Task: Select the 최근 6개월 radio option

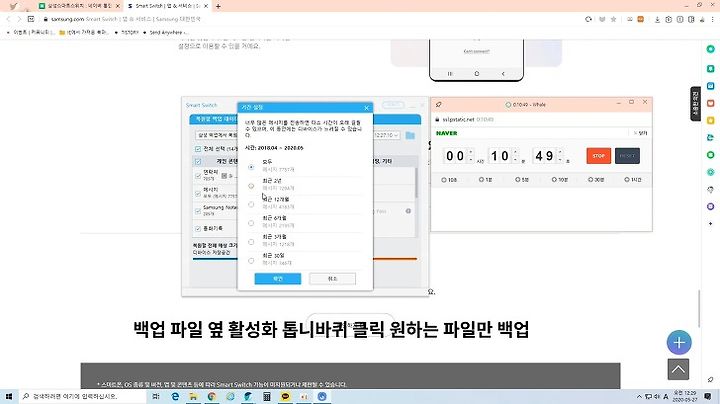Action: 251,223
